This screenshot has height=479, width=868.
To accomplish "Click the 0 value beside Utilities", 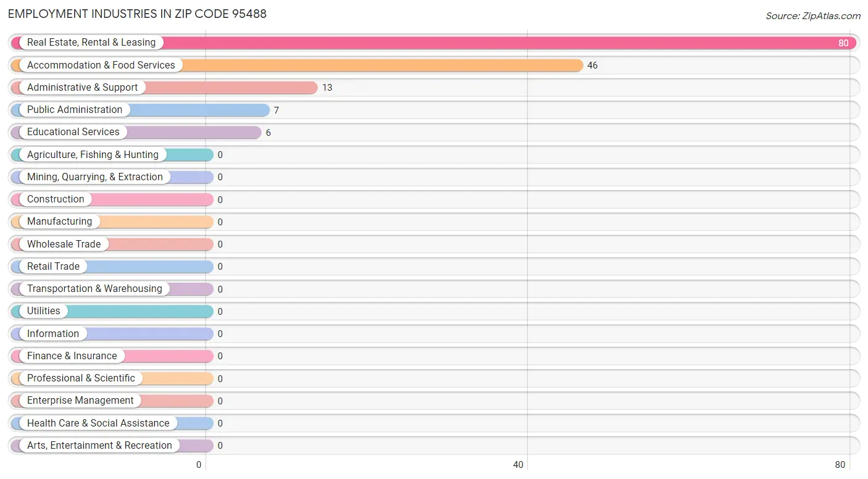I will 220,312.
